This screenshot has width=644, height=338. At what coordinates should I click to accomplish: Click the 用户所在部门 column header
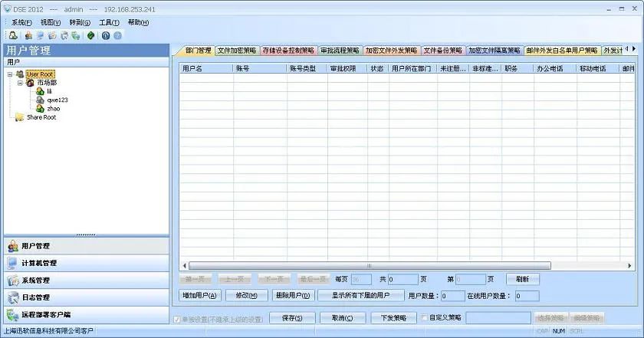(x=412, y=68)
